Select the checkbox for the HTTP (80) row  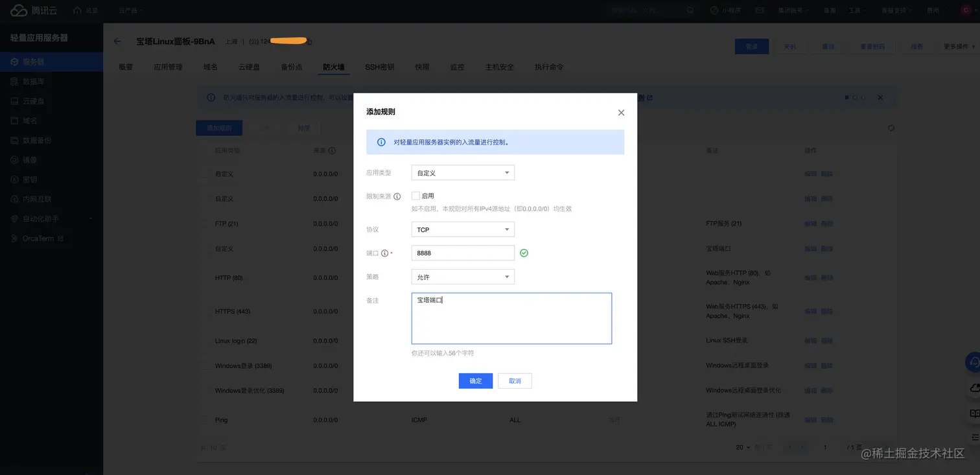(x=205, y=278)
